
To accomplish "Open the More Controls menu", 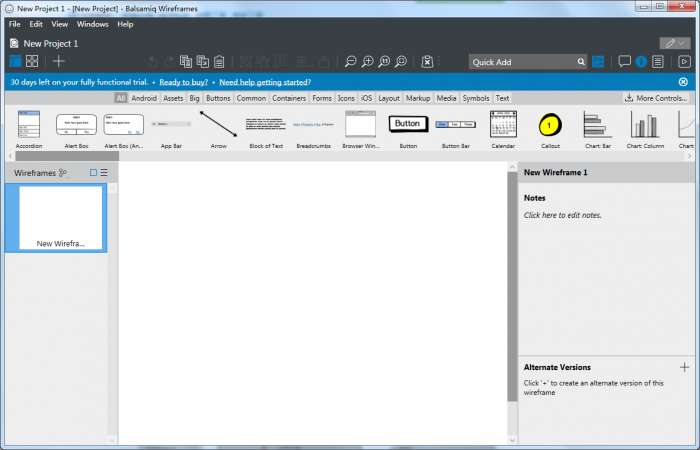I will tap(656, 98).
